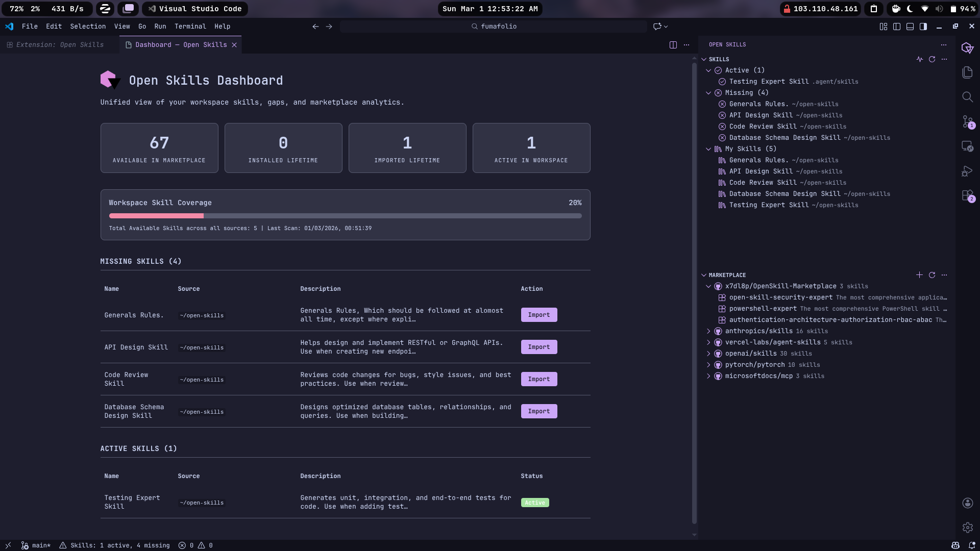
Task: Toggle the secondary side bar layout button
Action: click(923, 27)
